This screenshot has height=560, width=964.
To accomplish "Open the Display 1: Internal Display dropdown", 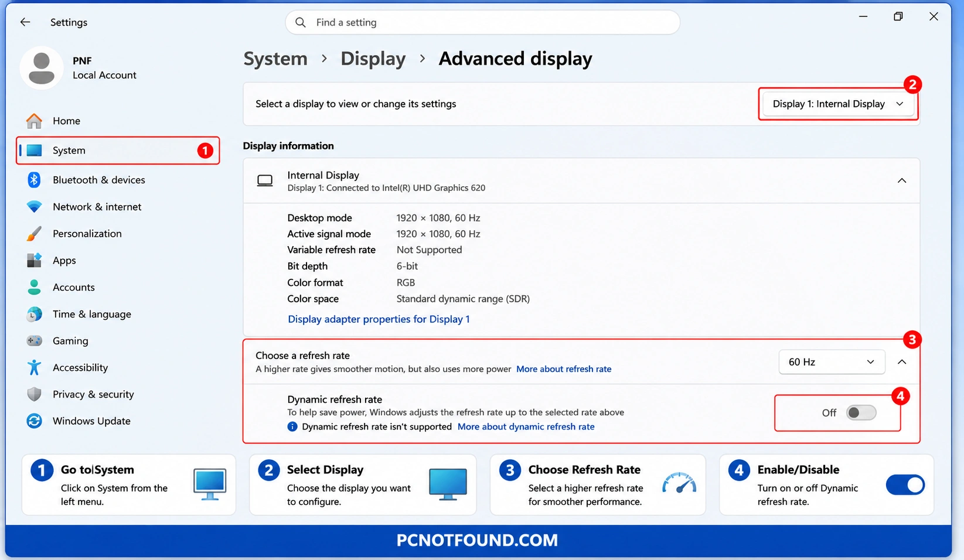I will (x=838, y=104).
